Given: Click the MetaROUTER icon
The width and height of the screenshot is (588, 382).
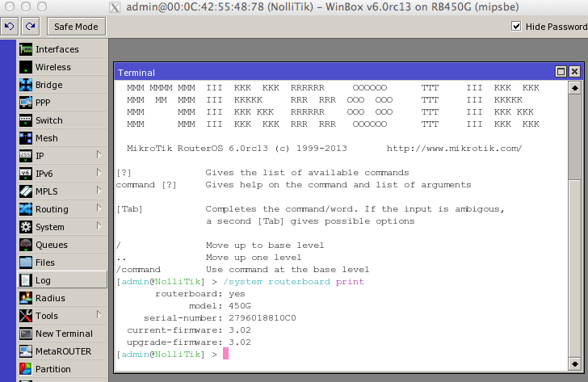Looking at the screenshot, I should tap(26, 351).
